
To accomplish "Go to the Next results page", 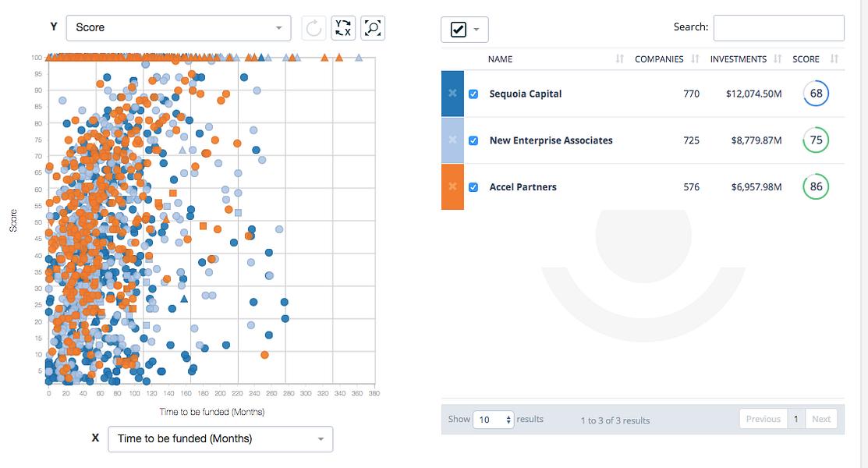I will (821, 420).
